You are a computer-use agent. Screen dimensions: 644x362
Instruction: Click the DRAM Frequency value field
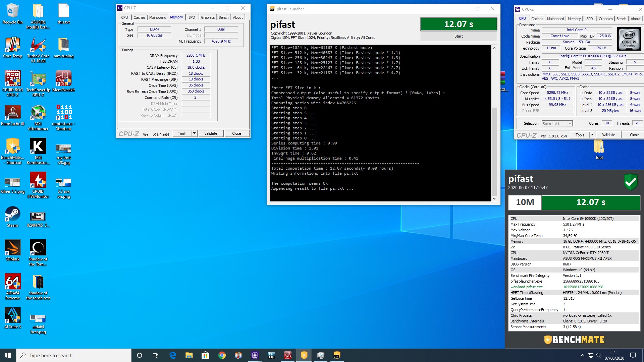196,55
